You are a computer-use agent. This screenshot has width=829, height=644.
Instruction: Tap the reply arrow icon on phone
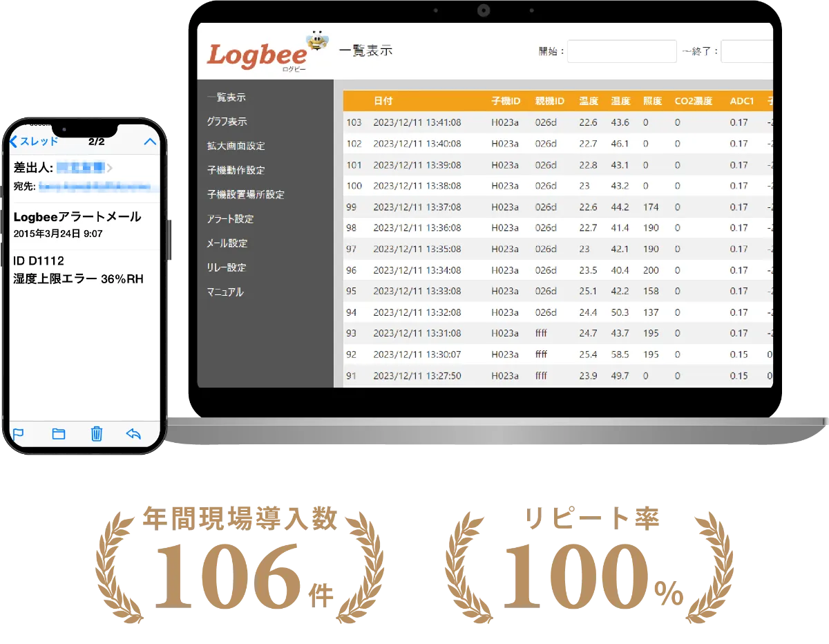coord(133,434)
